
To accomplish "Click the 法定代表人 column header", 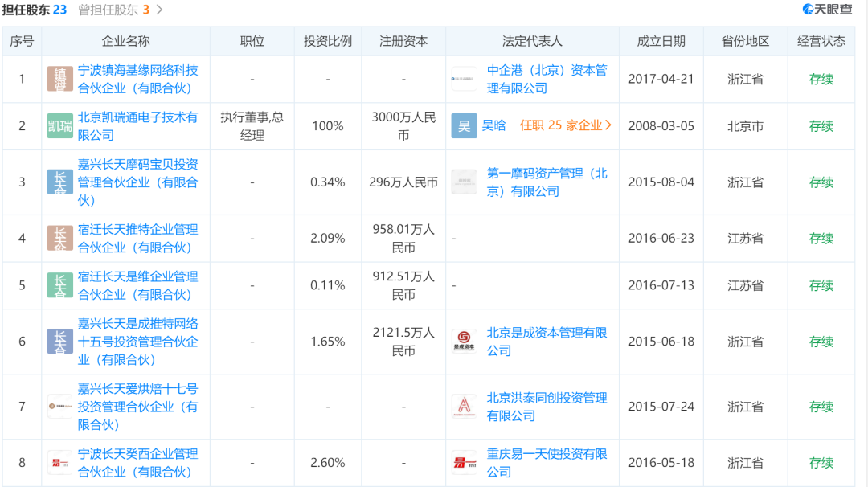I will point(532,42).
